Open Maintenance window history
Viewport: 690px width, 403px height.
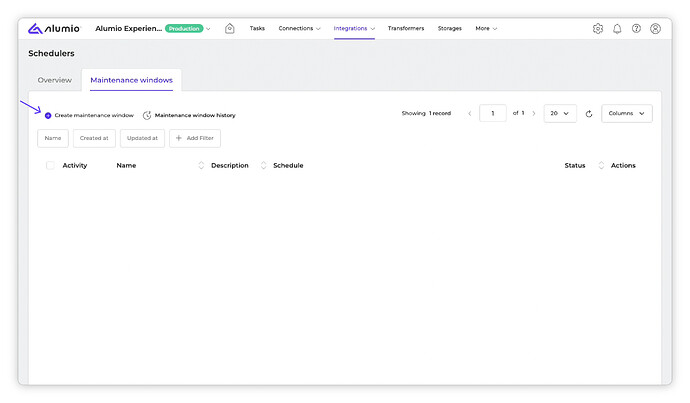pyautogui.click(x=190, y=115)
